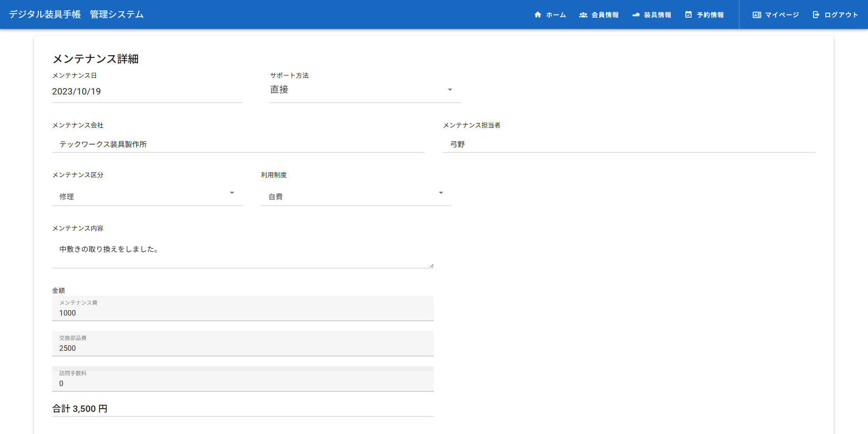Open 会員情報 menu item
Image resolution: width=868 pixels, height=434 pixels.
click(605, 15)
